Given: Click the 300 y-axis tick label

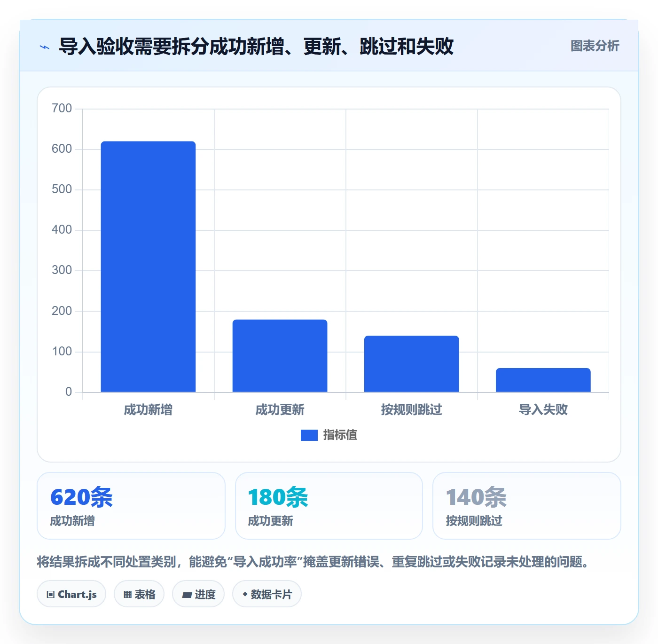Looking at the screenshot, I should coord(62,270).
